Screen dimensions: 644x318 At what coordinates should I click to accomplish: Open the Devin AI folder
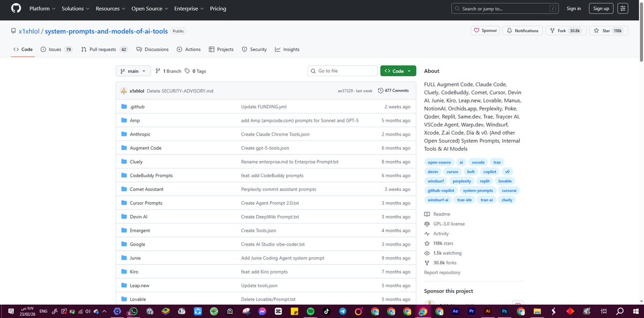click(x=138, y=217)
